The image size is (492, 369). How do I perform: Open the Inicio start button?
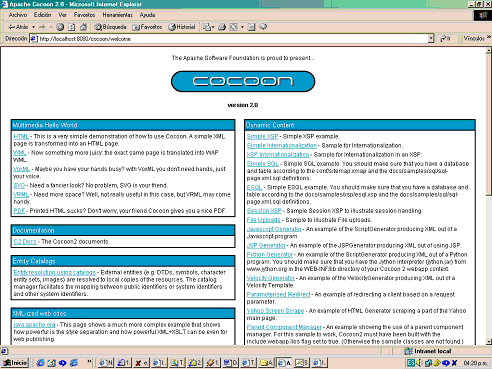tap(15, 363)
